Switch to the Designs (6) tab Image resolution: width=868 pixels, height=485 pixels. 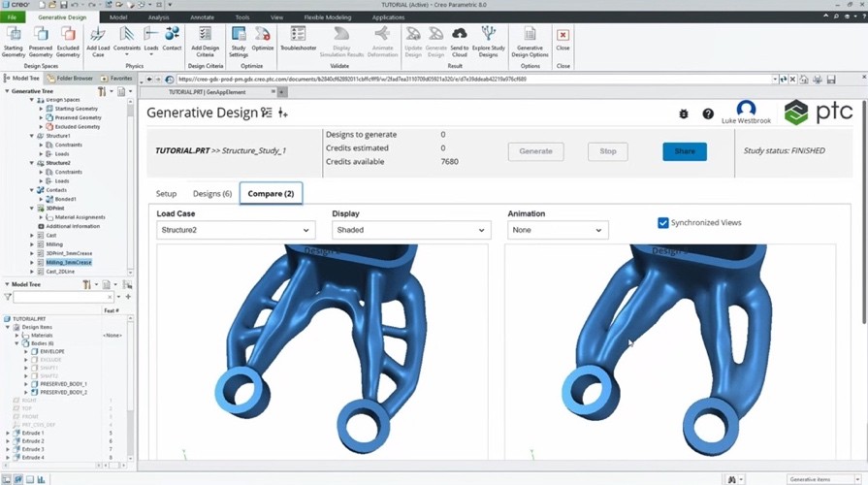click(212, 194)
